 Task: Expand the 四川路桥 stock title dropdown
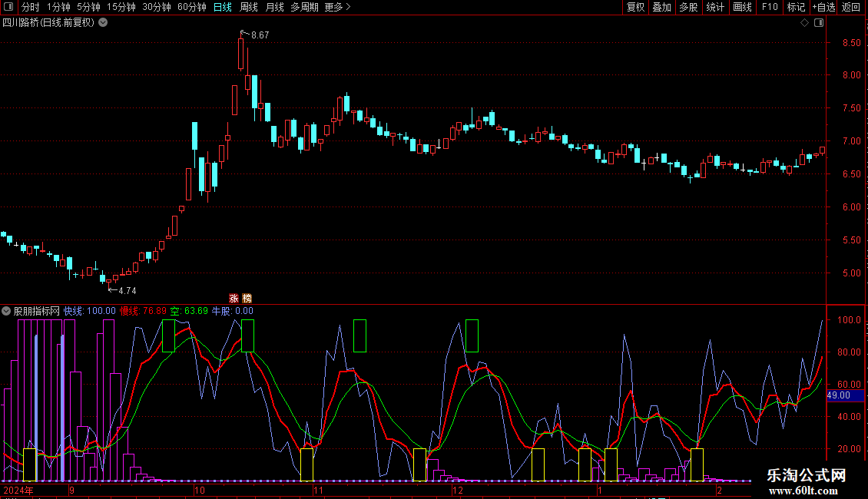(x=103, y=23)
